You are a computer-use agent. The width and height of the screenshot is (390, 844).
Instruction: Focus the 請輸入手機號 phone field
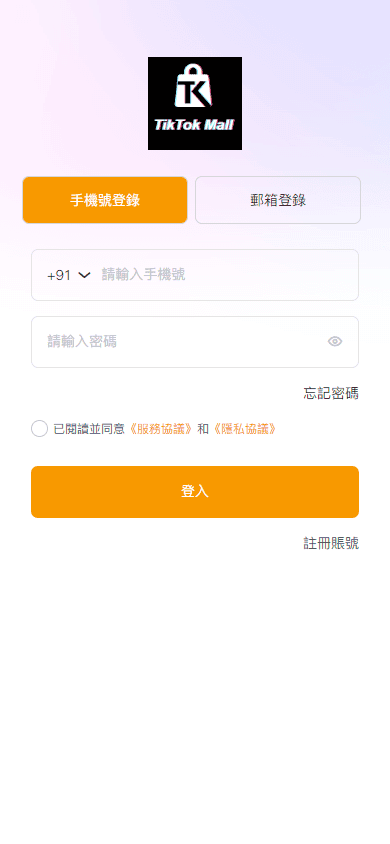click(x=228, y=275)
